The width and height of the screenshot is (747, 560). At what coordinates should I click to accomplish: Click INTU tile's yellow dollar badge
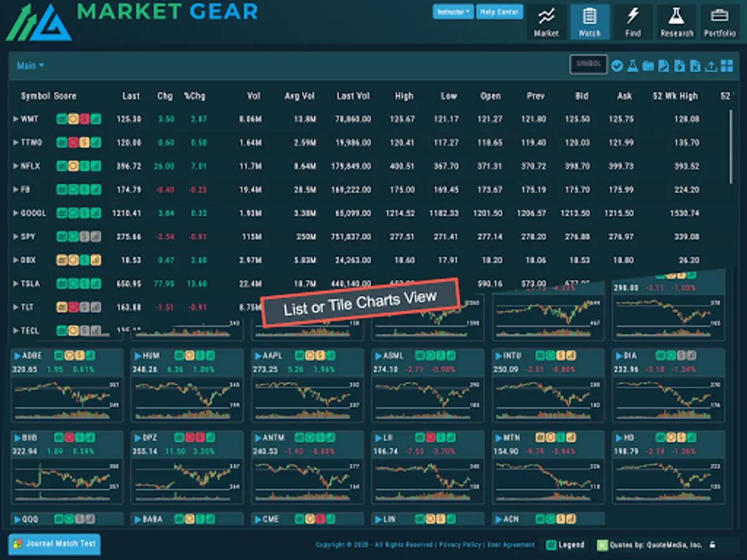(x=562, y=356)
